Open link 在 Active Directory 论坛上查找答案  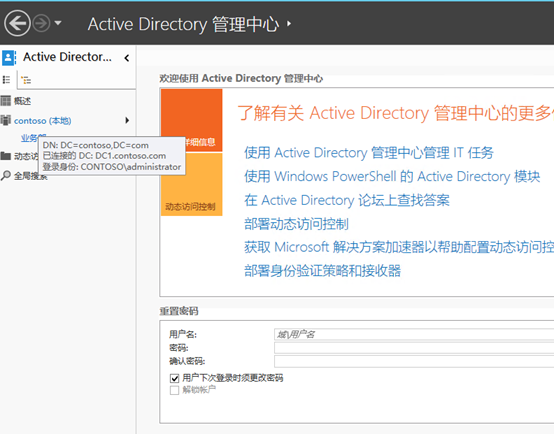click(x=347, y=200)
